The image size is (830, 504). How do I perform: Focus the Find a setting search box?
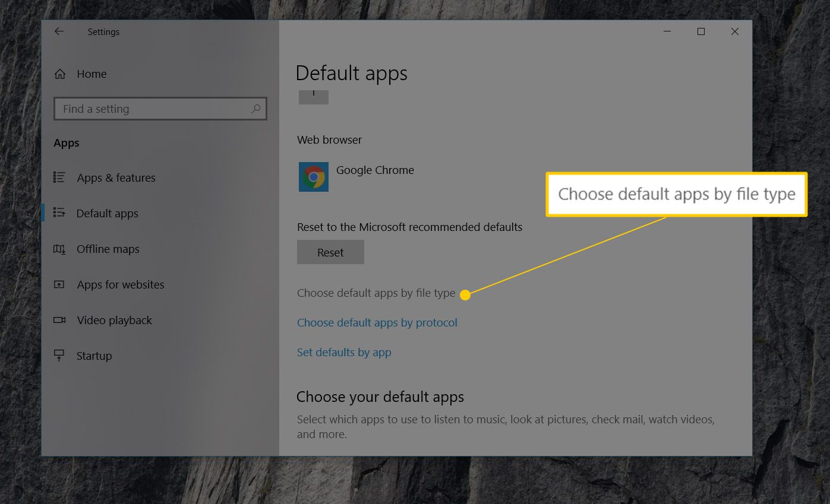click(160, 109)
